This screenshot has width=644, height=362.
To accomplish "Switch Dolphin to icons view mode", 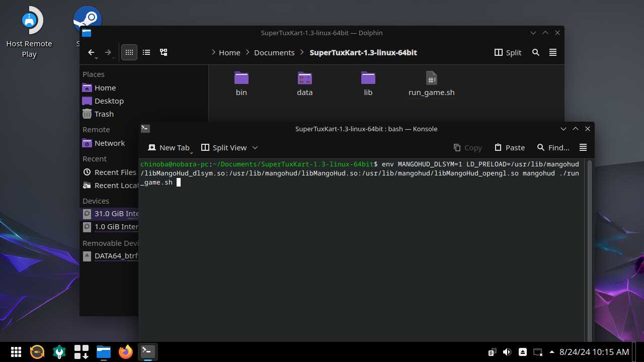I will coord(129,52).
